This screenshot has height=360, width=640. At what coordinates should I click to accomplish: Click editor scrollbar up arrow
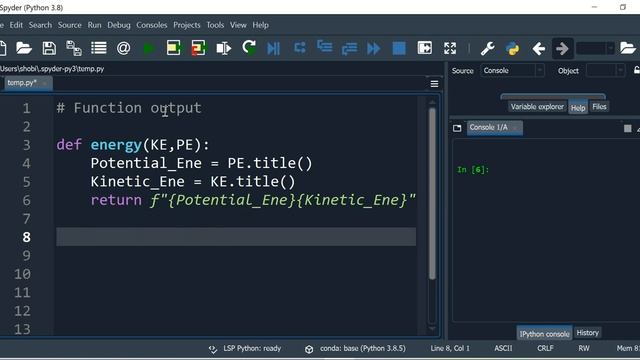click(432, 102)
